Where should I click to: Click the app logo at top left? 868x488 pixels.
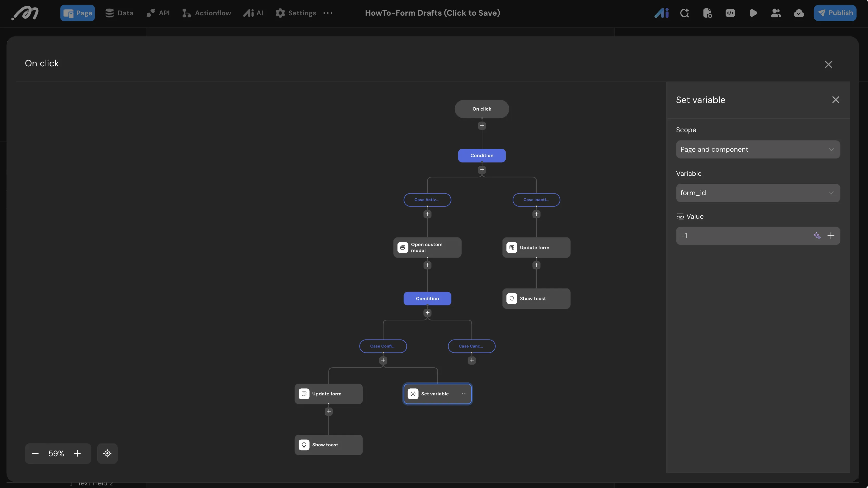[25, 13]
